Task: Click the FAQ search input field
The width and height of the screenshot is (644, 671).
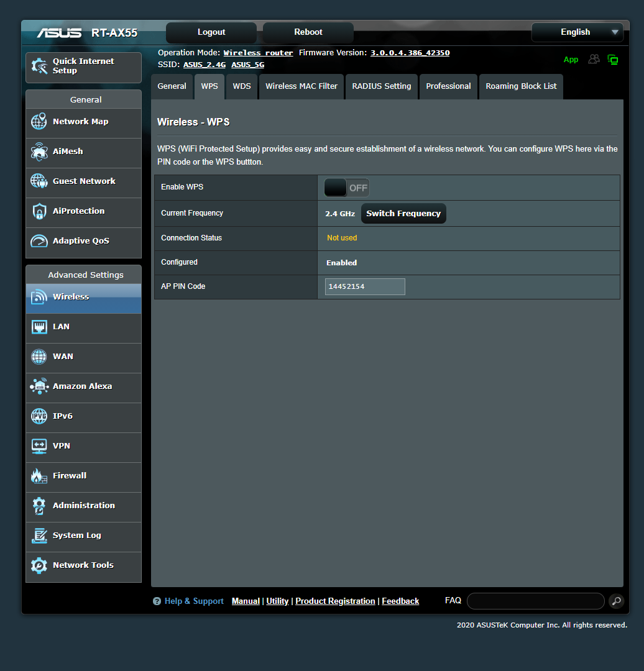Action: pos(535,601)
